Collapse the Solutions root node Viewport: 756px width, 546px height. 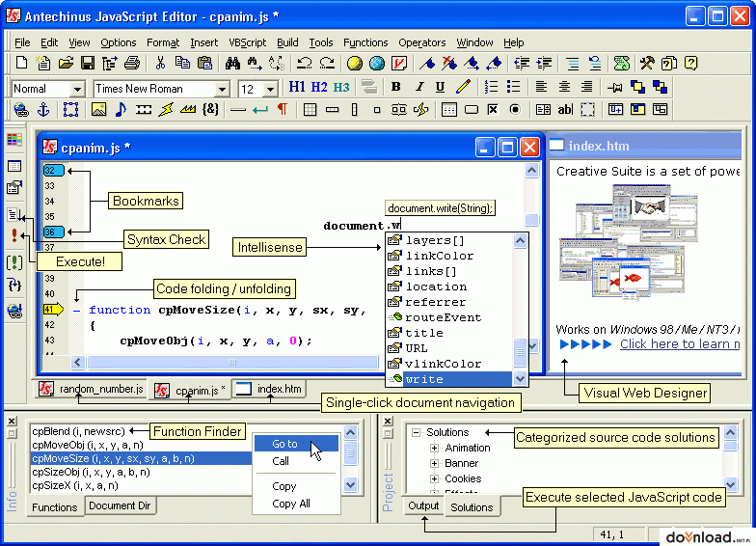[416, 432]
